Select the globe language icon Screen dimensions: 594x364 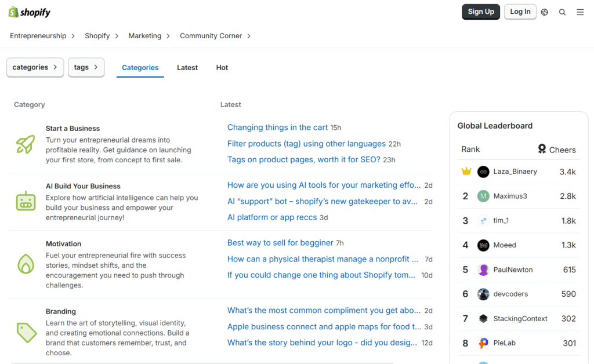click(544, 12)
